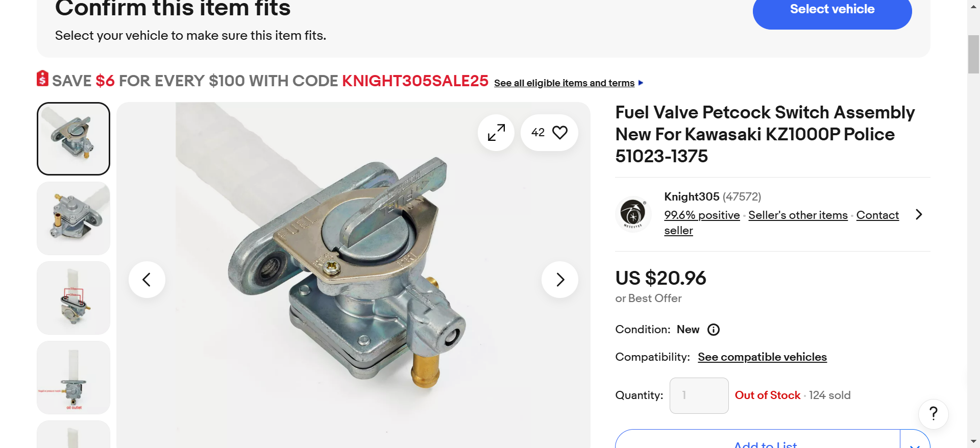This screenshot has height=448, width=980.
Task: Click the page vertical scrollbar thumb
Action: click(973, 54)
